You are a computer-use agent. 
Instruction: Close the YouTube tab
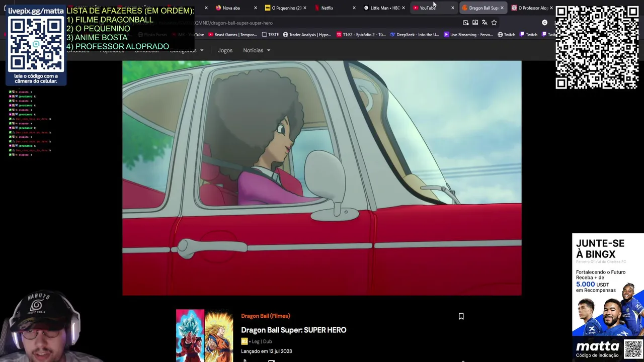(452, 8)
